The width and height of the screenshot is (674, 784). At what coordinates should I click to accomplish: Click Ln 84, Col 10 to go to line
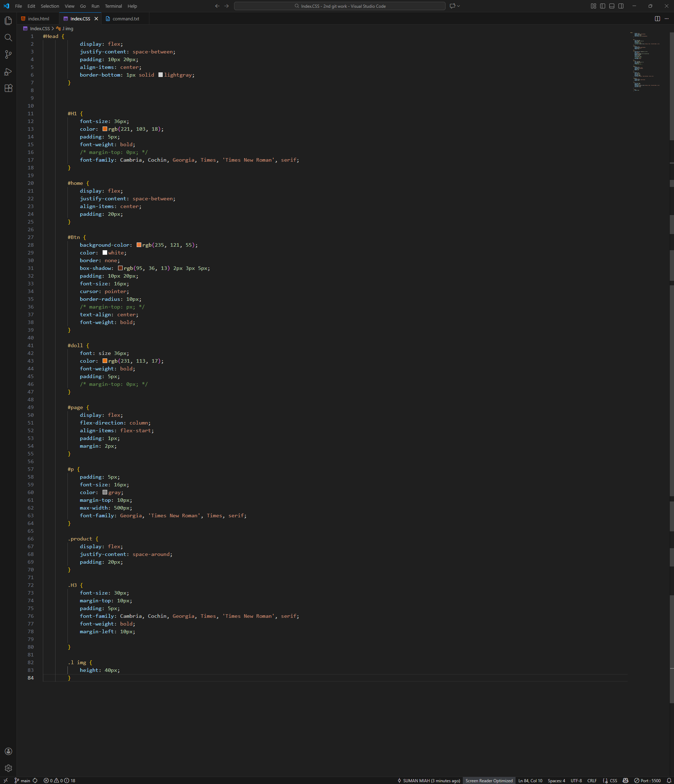[530, 780]
